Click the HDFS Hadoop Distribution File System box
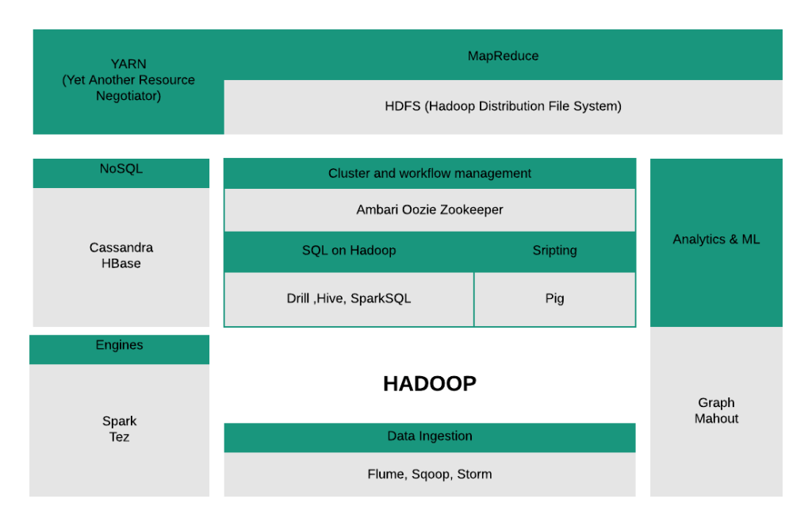The height and width of the screenshot is (526, 812). tap(503, 106)
